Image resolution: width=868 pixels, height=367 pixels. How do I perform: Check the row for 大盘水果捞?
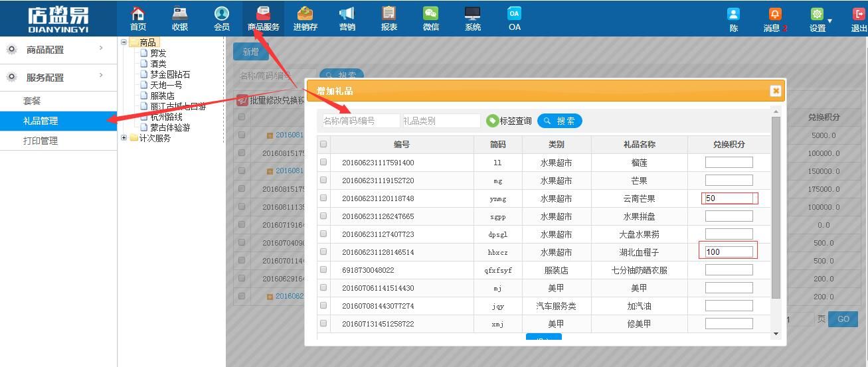[323, 234]
